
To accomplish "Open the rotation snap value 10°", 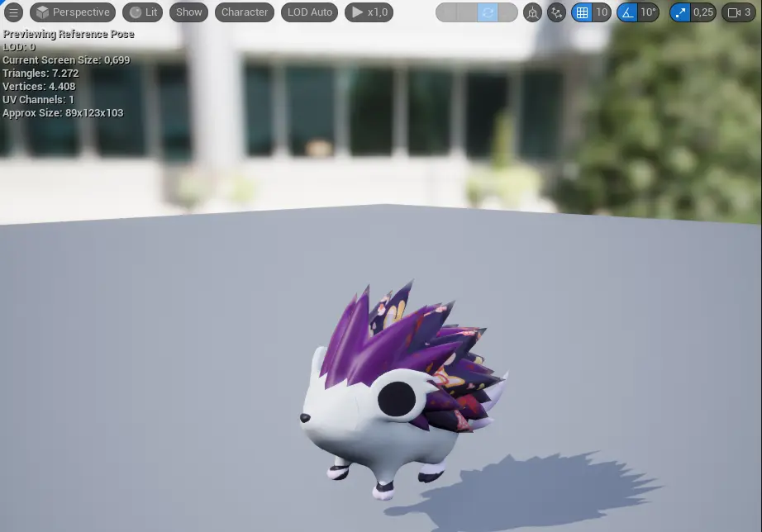I will coord(648,12).
